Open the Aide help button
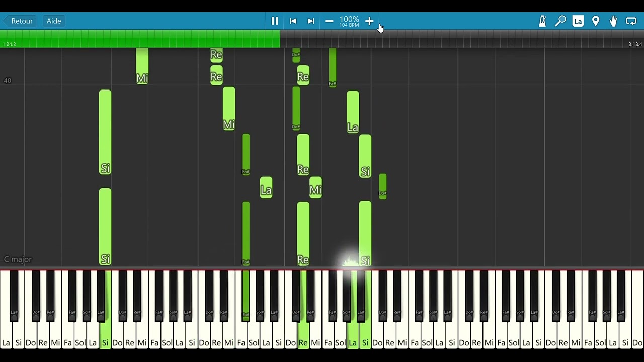Viewport: 644px width, 362px height. point(54,21)
